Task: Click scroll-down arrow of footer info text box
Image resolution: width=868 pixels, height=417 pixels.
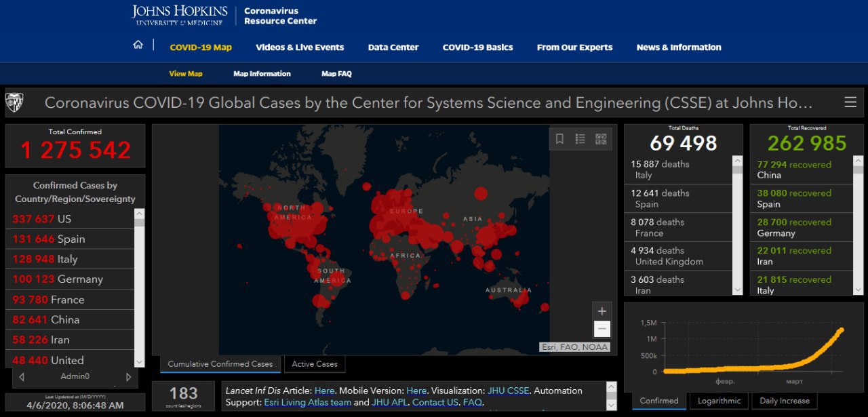Action: (612, 405)
